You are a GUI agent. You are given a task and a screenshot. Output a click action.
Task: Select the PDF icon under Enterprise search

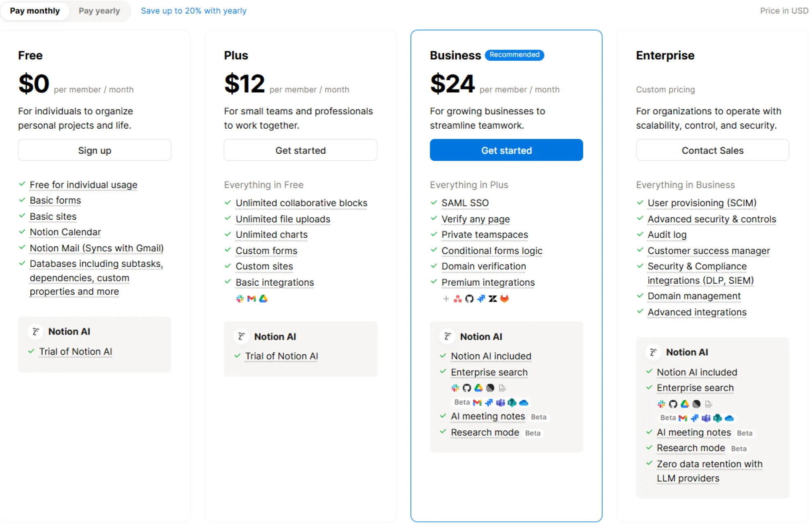click(x=502, y=388)
